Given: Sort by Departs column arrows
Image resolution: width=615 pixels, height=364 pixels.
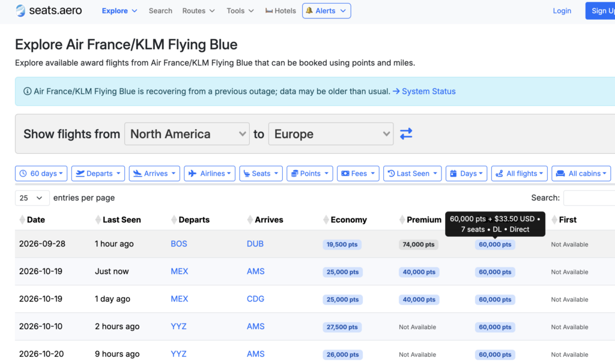Looking at the screenshot, I should pyautogui.click(x=174, y=220).
